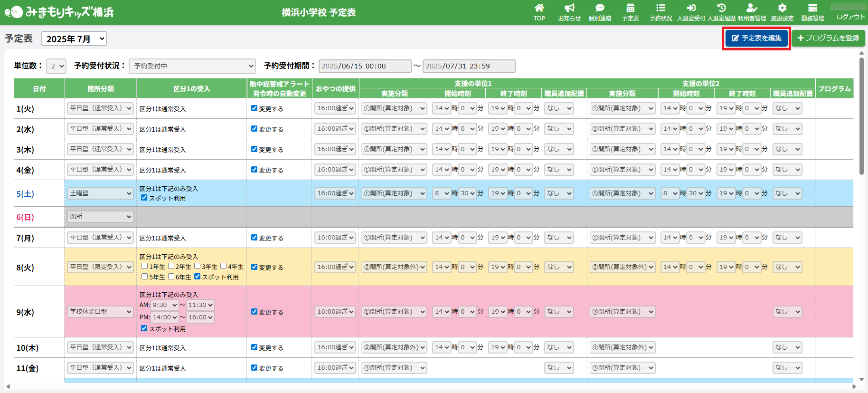This screenshot has width=868, height=393.
Task: Click the 予約受付期間 start date field
Action: pyautogui.click(x=365, y=66)
